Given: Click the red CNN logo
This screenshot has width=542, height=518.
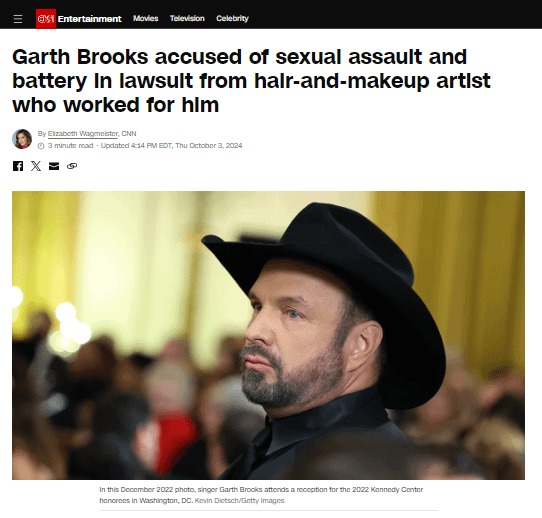Looking at the screenshot, I should pos(46,19).
